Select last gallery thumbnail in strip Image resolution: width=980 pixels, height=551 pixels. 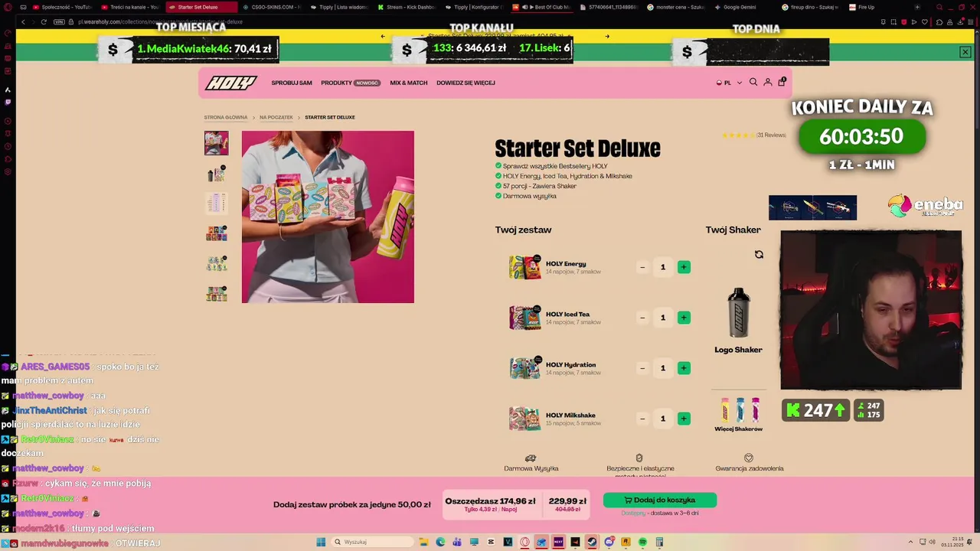(x=216, y=293)
